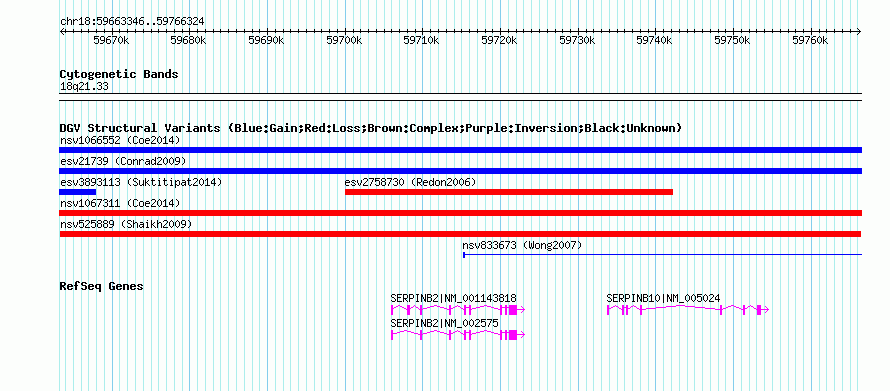The height and width of the screenshot is (391, 890).
Task: Click the 59720k ruler tick label
Action: coord(499,40)
